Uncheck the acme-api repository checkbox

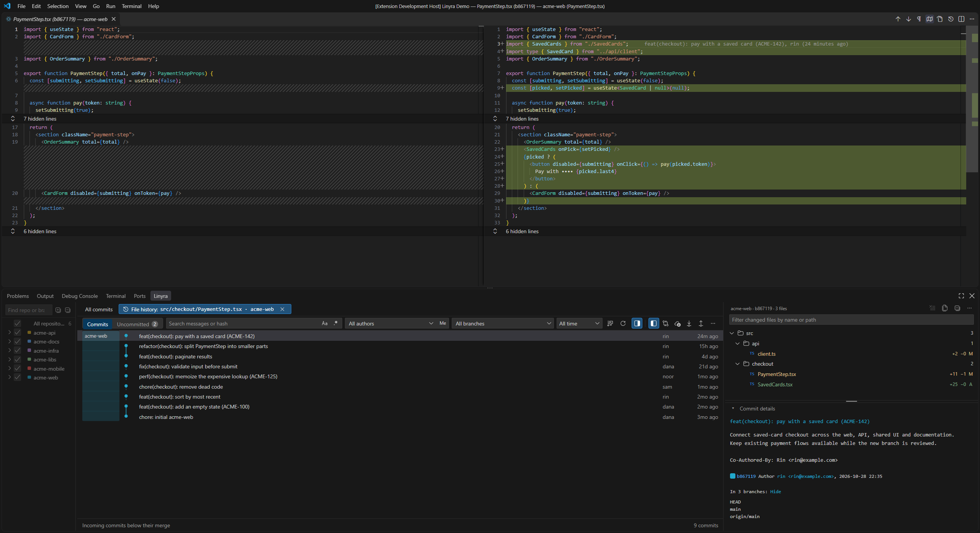(x=17, y=333)
